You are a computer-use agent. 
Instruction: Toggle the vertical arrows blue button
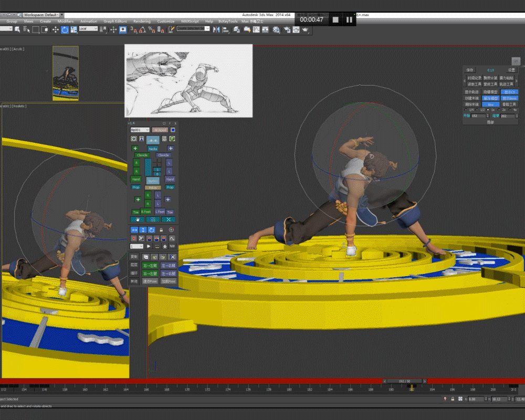click(143, 230)
